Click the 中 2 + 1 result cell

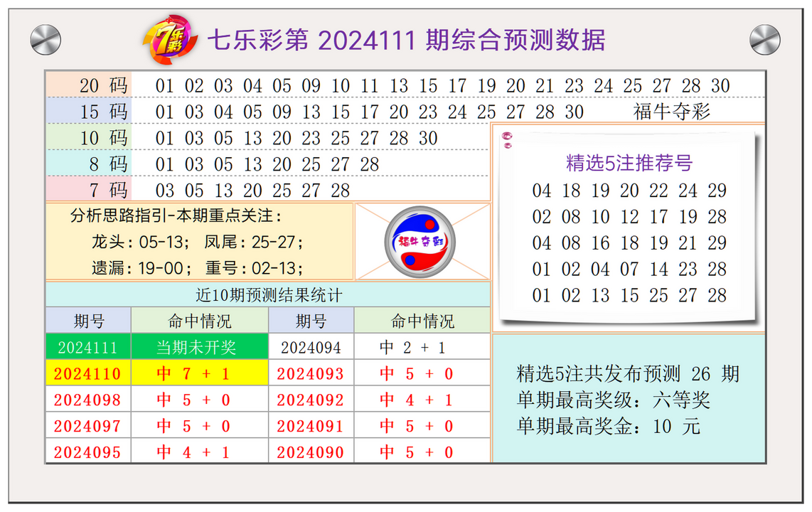click(422, 347)
